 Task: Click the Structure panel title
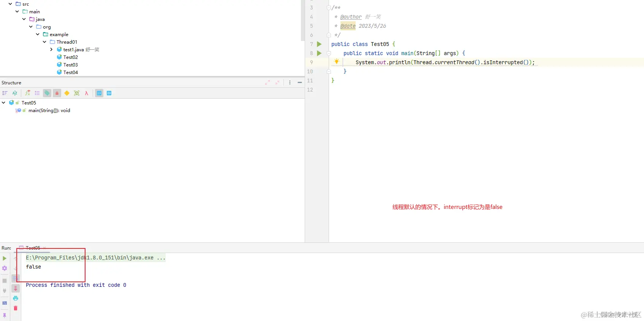pos(11,82)
